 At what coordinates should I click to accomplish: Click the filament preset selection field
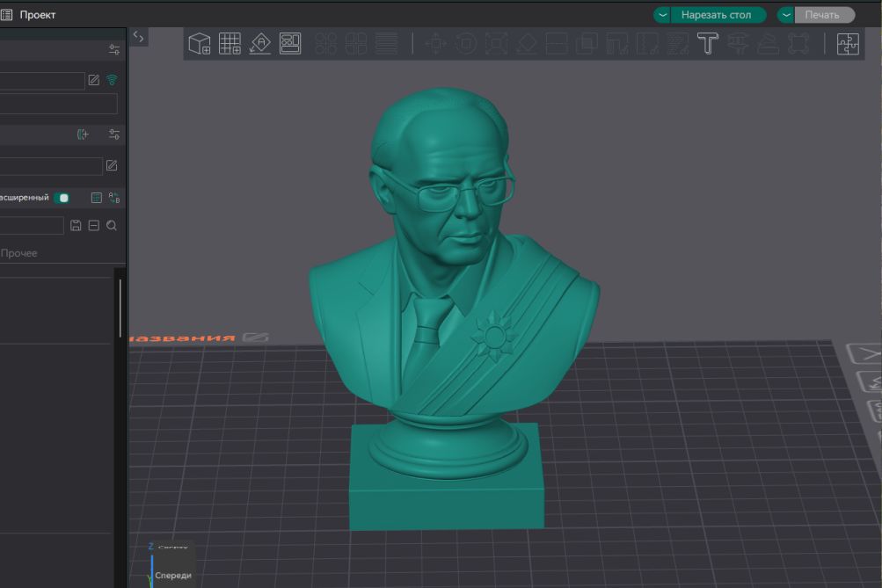[51, 166]
